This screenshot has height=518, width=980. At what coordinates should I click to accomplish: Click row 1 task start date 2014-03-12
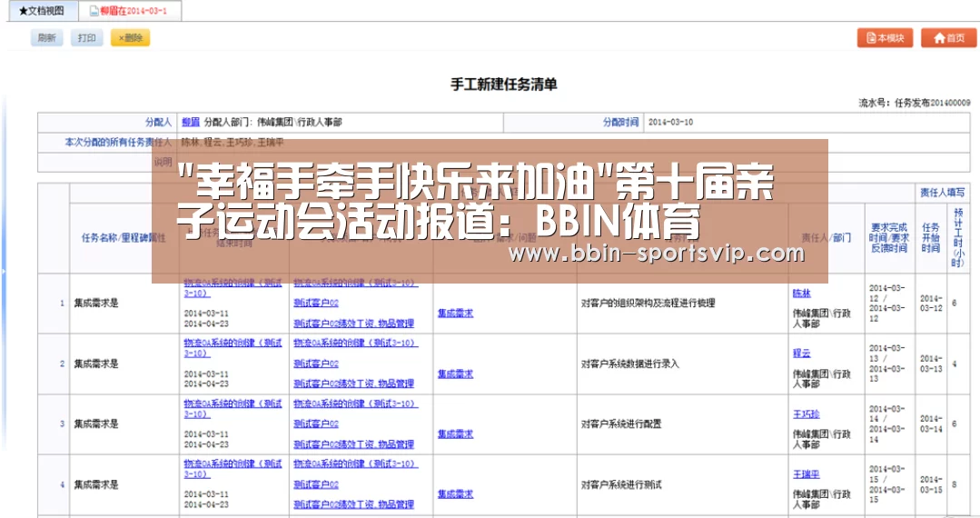tap(931, 303)
